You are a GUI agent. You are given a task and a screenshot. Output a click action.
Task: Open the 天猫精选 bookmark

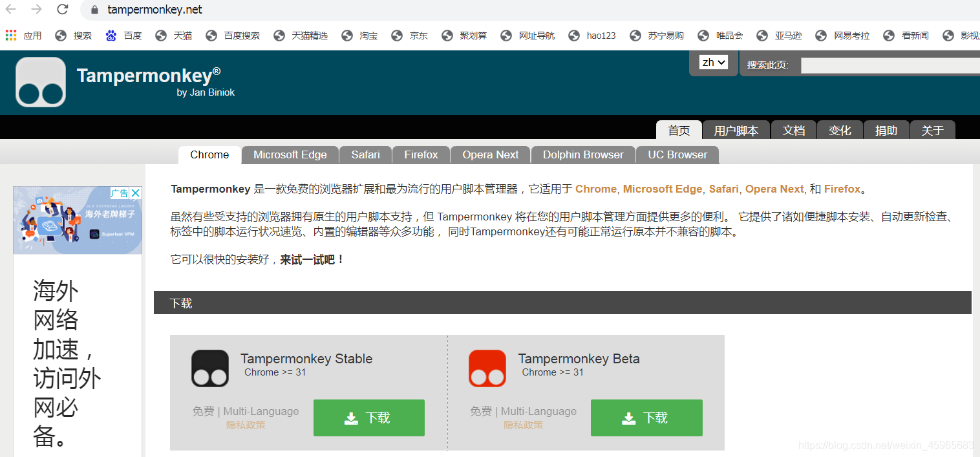[301, 36]
